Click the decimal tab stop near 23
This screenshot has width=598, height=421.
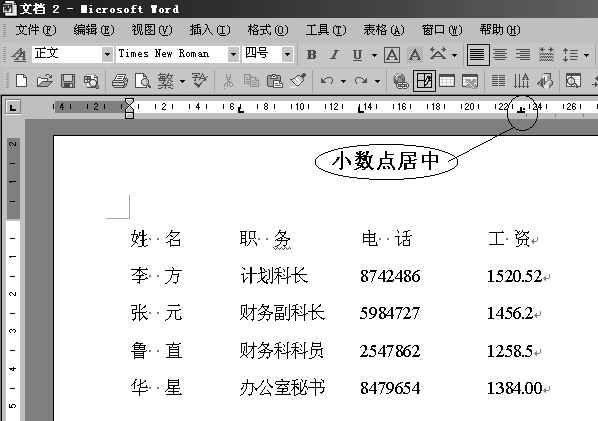[x=521, y=111]
